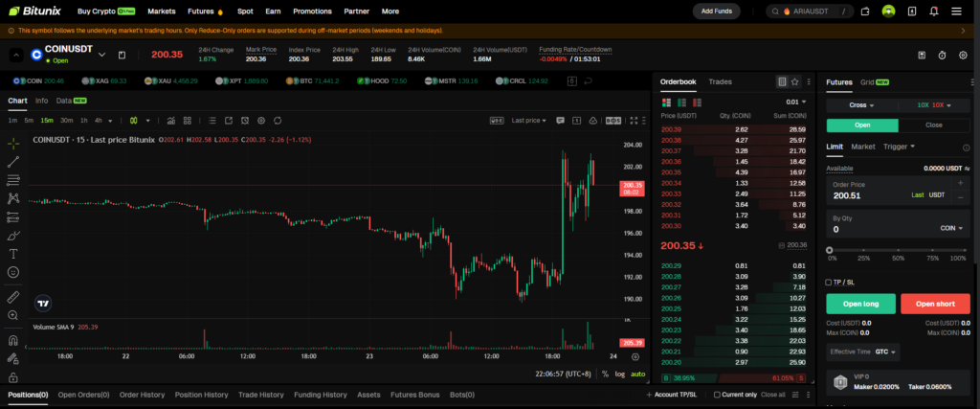Image resolution: width=980 pixels, height=409 pixels.
Task: Open the Order History tab
Action: 142,395
